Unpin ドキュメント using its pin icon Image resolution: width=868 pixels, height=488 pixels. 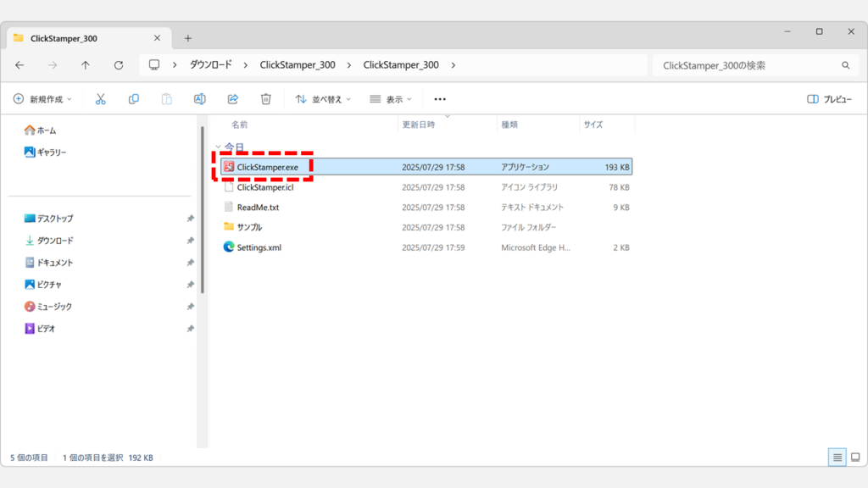coord(191,263)
